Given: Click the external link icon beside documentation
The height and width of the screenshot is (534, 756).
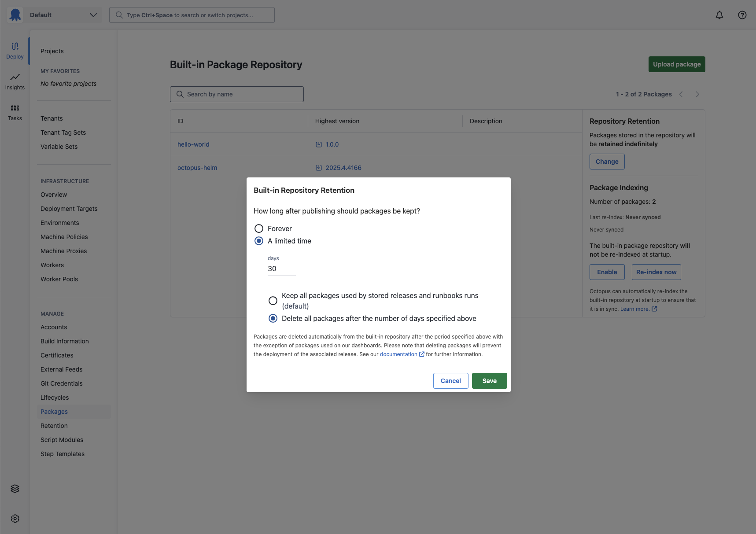Looking at the screenshot, I should pos(422,354).
